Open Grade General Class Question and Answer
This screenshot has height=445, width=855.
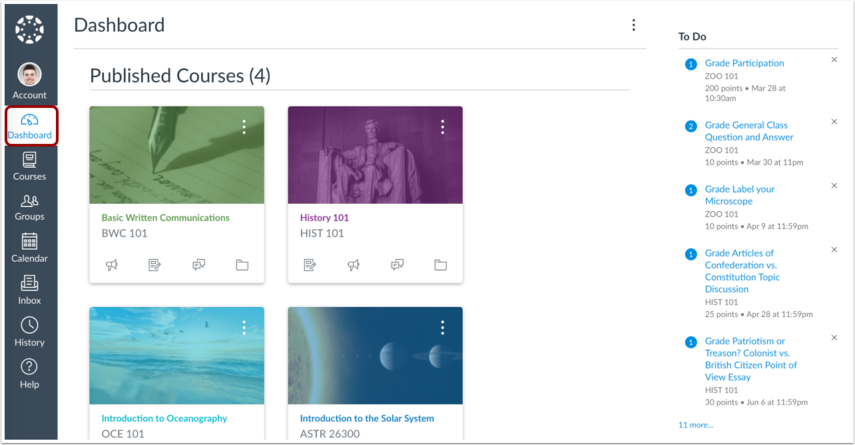749,131
